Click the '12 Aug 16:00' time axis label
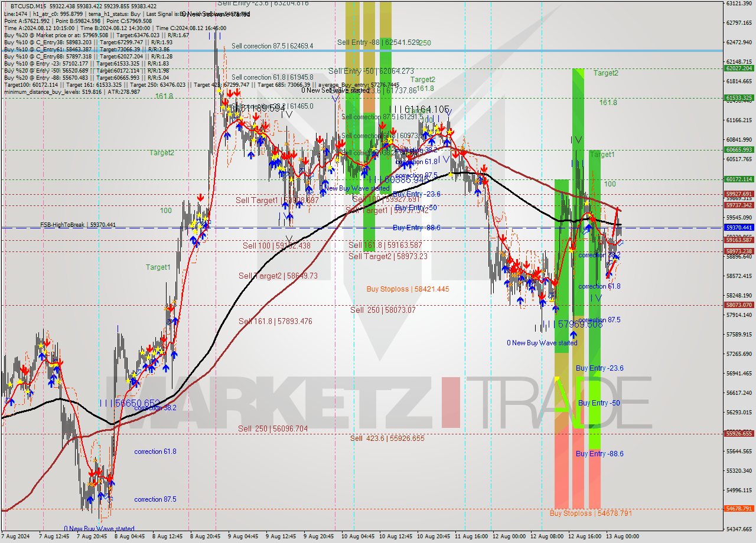 [585, 537]
